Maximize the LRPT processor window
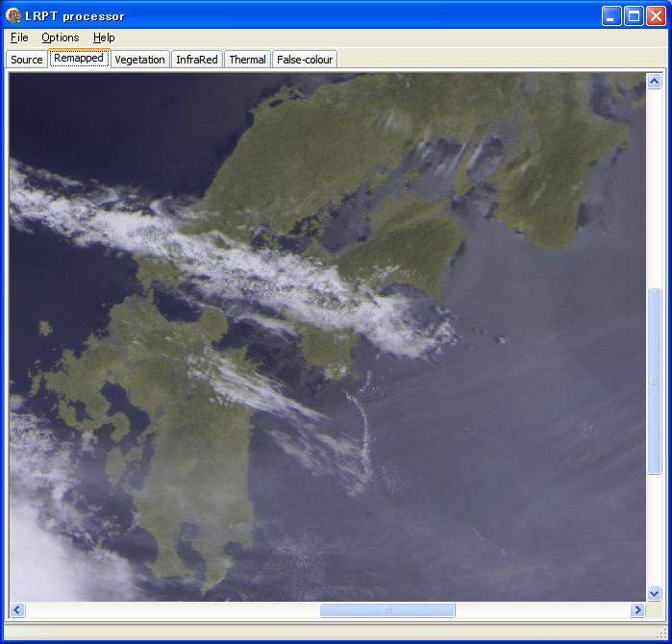Screen dimensions: 672x644 (634, 16)
